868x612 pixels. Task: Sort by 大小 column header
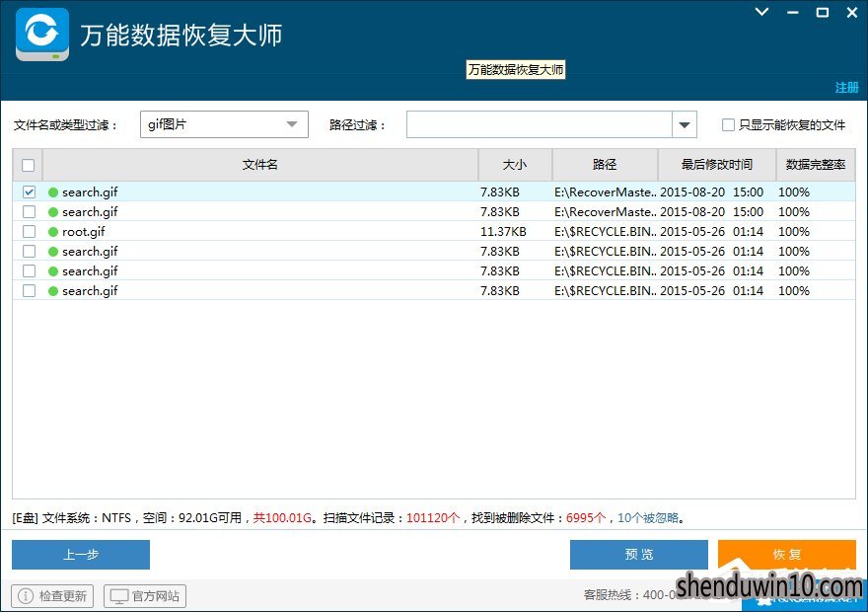point(515,165)
